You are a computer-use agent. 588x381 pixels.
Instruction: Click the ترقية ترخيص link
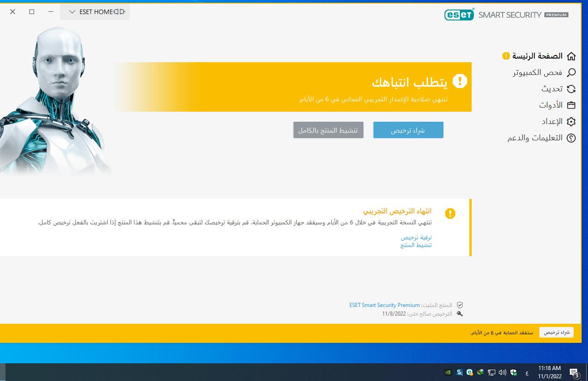pyautogui.click(x=416, y=238)
